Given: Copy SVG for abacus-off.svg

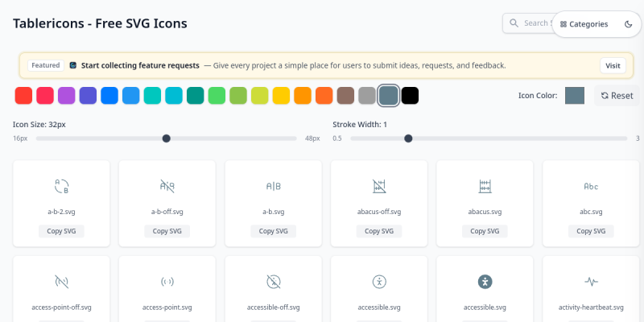Looking at the screenshot, I should (379, 231).
